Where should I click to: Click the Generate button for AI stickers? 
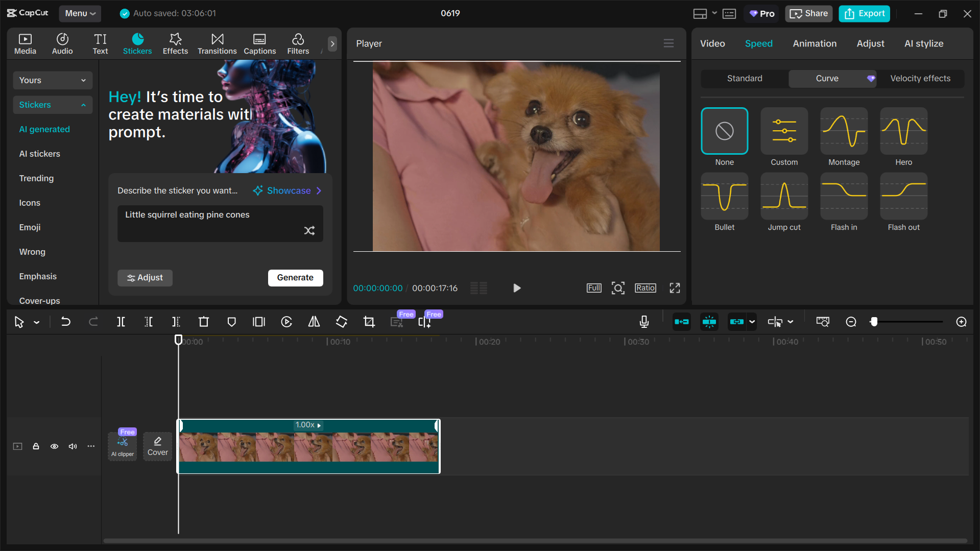295,277
